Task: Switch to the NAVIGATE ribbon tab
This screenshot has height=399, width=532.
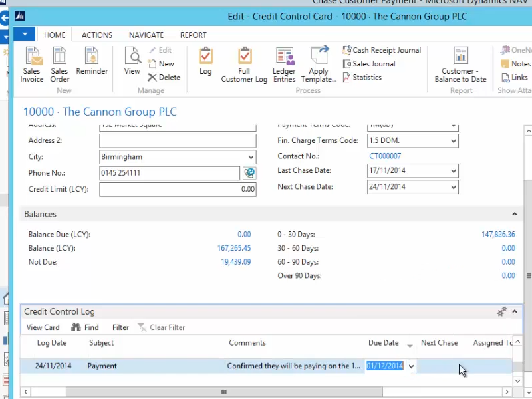Action: pos(146,35)
